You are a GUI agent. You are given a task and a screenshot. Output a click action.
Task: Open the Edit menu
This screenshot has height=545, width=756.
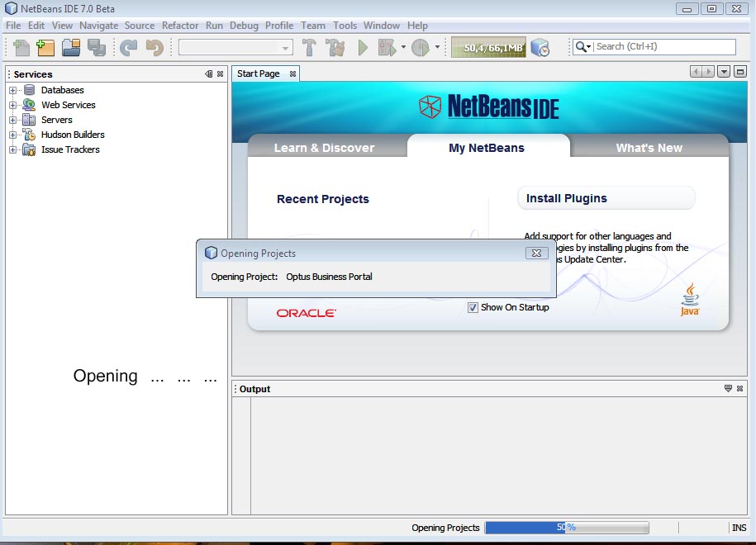tap(36, 26)
